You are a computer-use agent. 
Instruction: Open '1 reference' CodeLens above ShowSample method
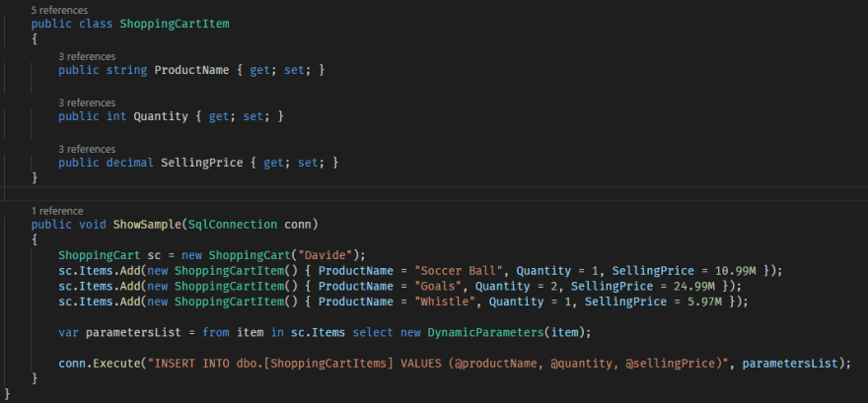[x=57, y=211]
